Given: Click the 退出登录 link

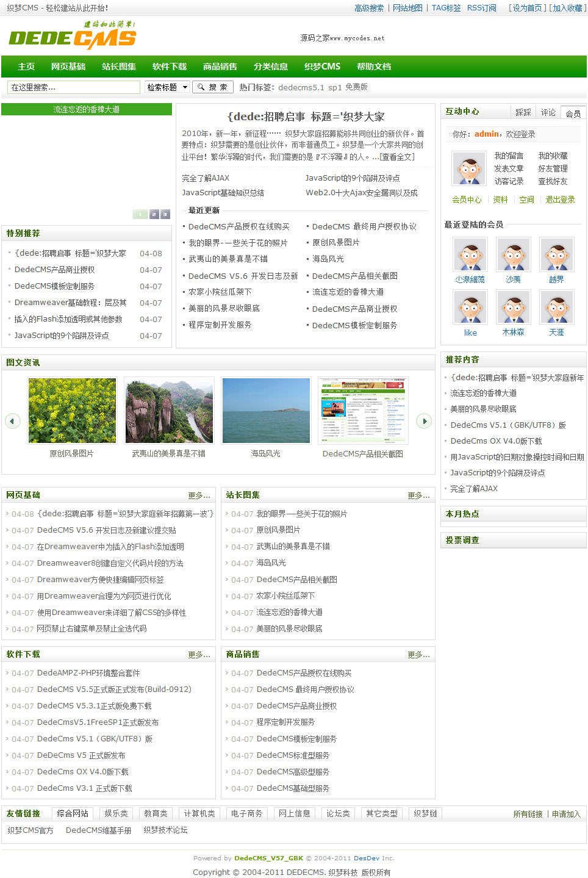Looking at the screenshot, I should [560, 200].
